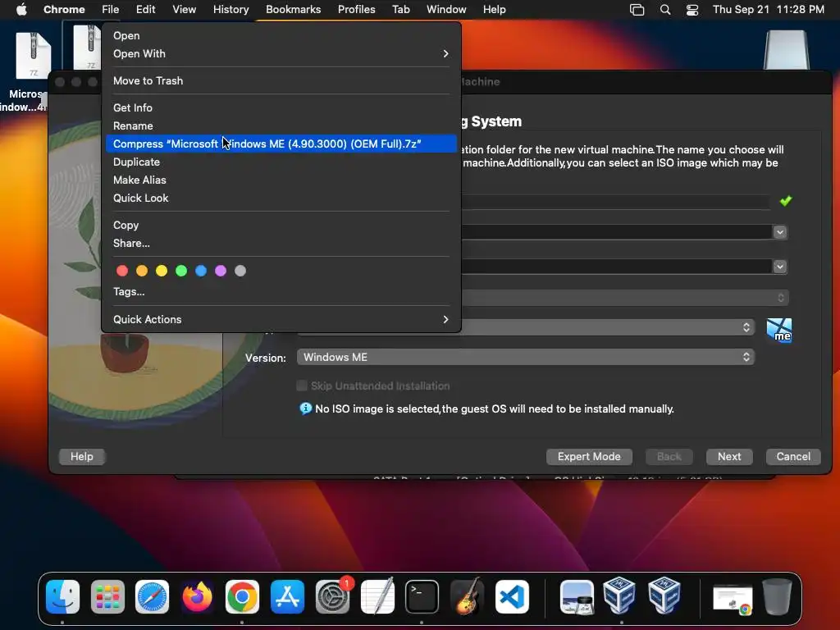Open Visual Studio Code in the dock
Screen dimensions: 840x630
click(x=512, y=596)
